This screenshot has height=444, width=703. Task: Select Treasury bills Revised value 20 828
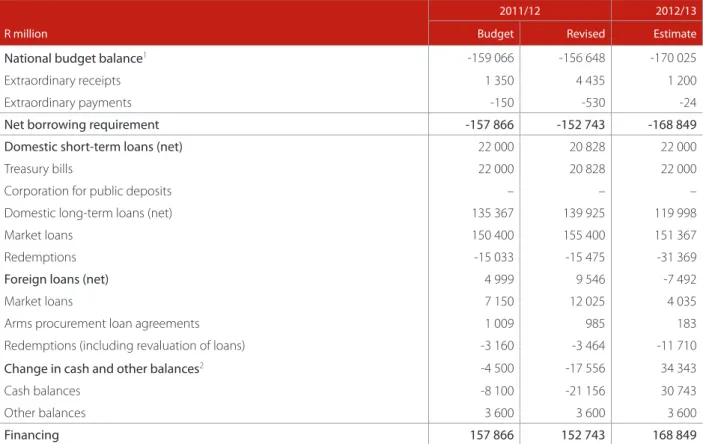click(587, 169)
